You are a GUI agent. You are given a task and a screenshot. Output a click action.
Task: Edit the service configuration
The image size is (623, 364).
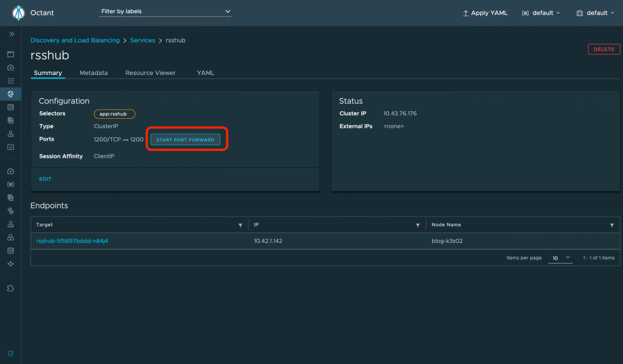(46, 179)
